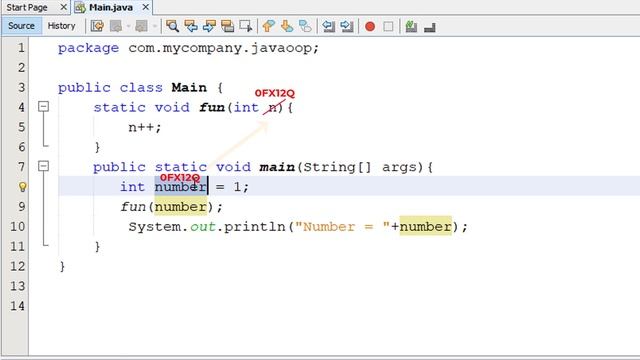Toggle Highlight Search in editor toolbar
Screen dimensions: 640x360
pos(227,27)
